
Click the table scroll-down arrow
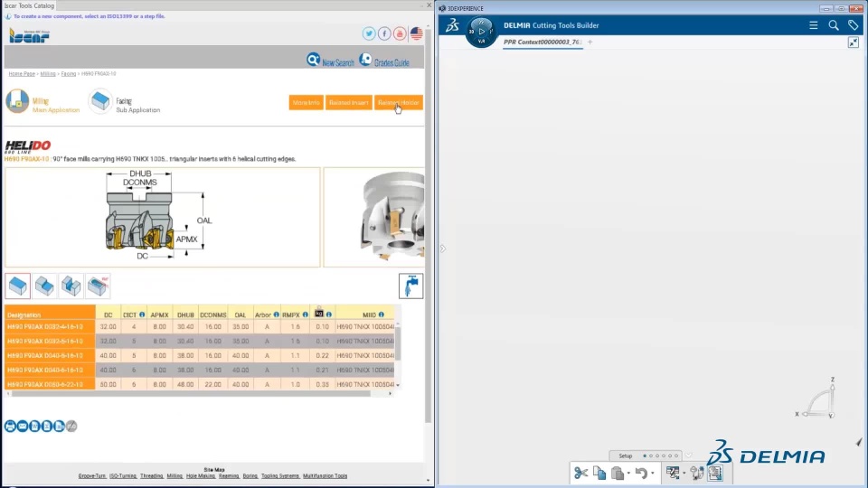[398, 385]
